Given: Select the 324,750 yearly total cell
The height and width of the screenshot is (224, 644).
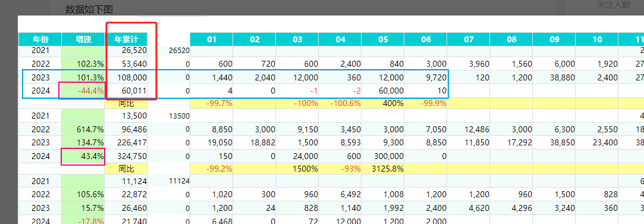Looking at the screenshot, I should pyautogui.click(x=126, y=157).
